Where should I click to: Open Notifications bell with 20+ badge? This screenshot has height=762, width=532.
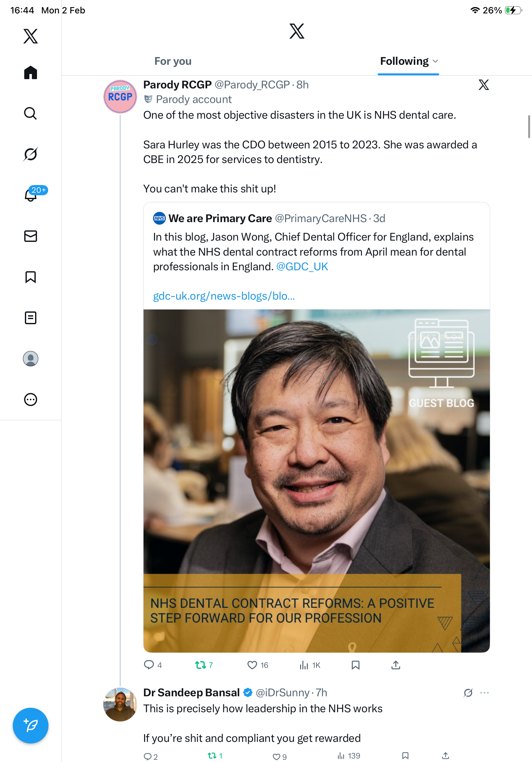tap(31, 195)
